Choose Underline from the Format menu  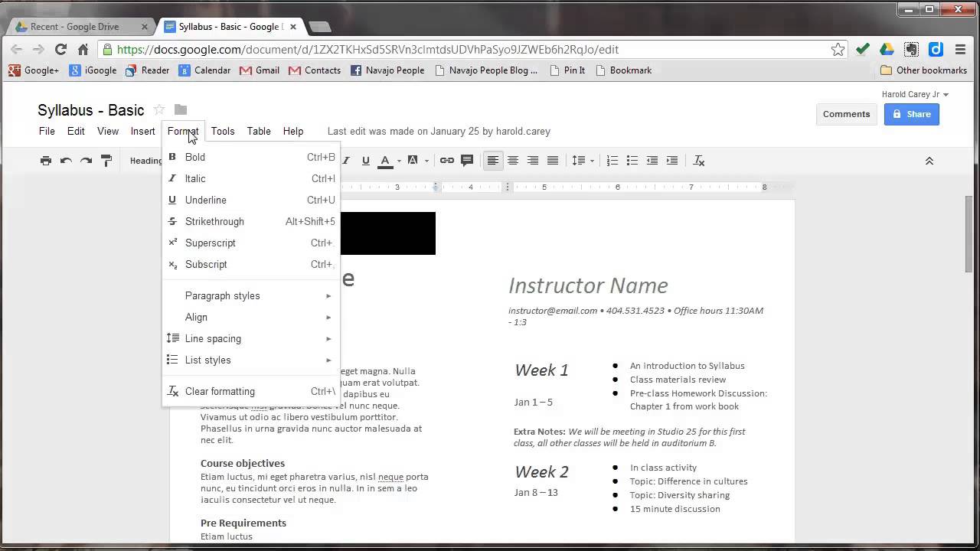click(x=251, y=200)
